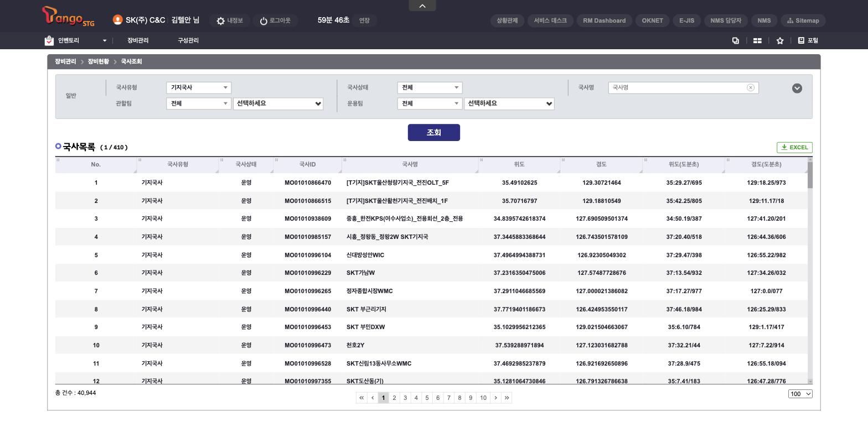Open the 장비관리 menu

coord(138,40)
